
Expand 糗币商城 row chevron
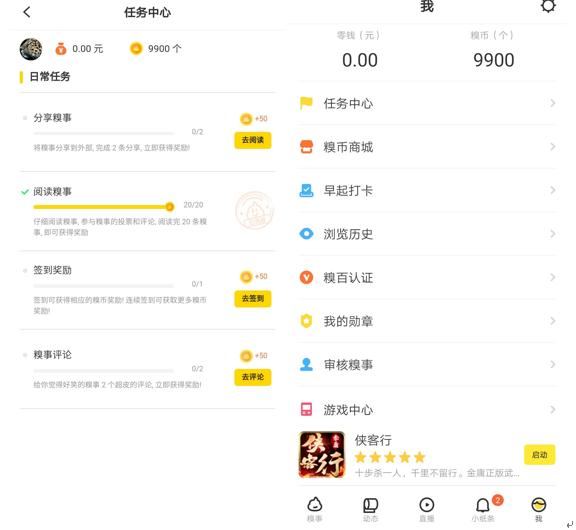552,147
